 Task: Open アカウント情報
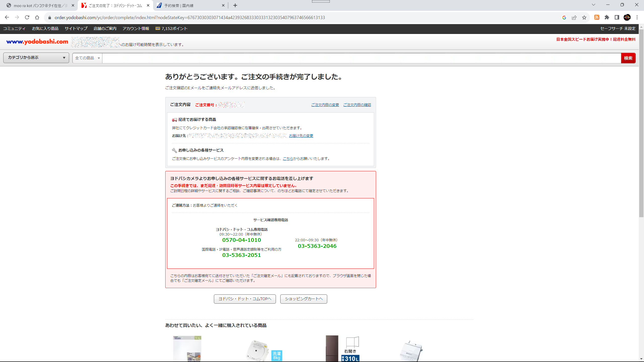(x=136, y=28)
